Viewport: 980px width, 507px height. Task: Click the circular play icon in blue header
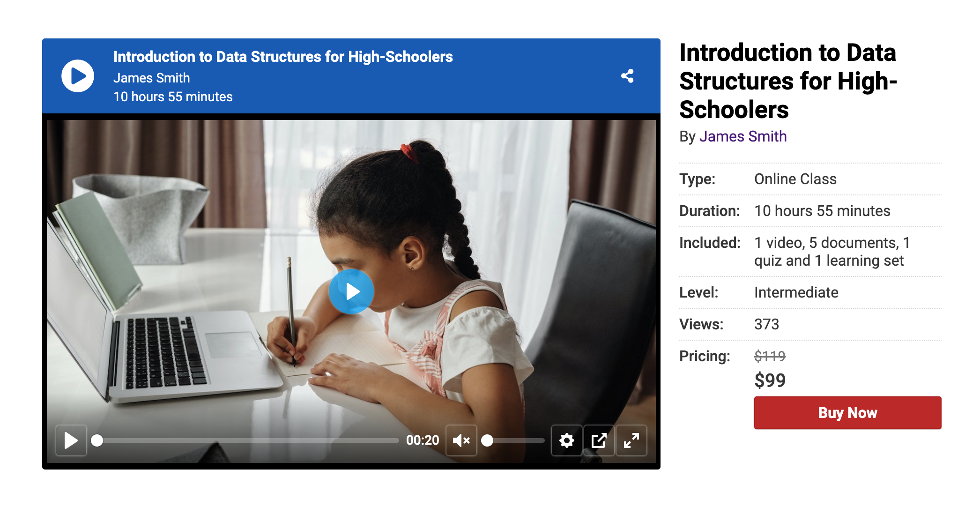click(x=78, y=76)
